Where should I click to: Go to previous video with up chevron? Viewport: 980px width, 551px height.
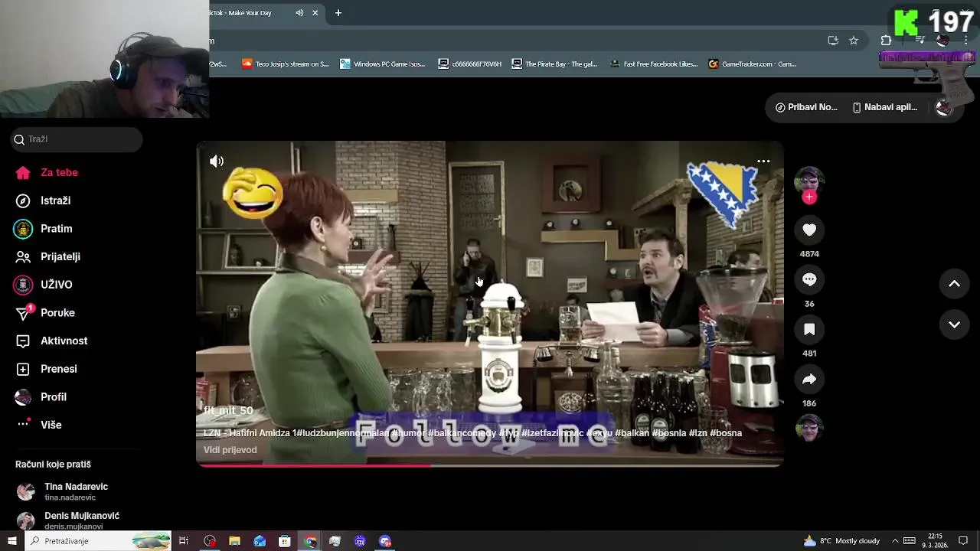pos(955,283)
